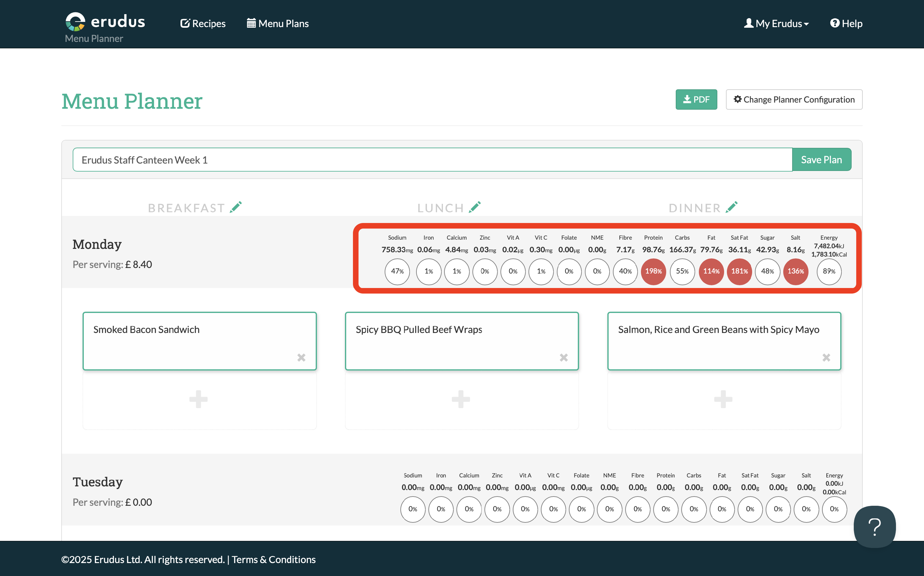Remove the Salmon, Rice and Green Beans dish

[x=826, y=357]
